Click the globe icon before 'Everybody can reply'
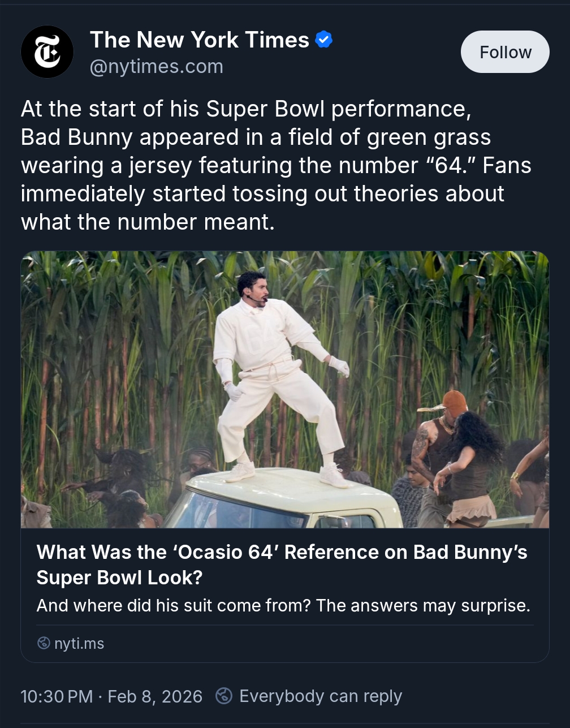Viewport: 570px width, 728px height. (x=224, y=696)
